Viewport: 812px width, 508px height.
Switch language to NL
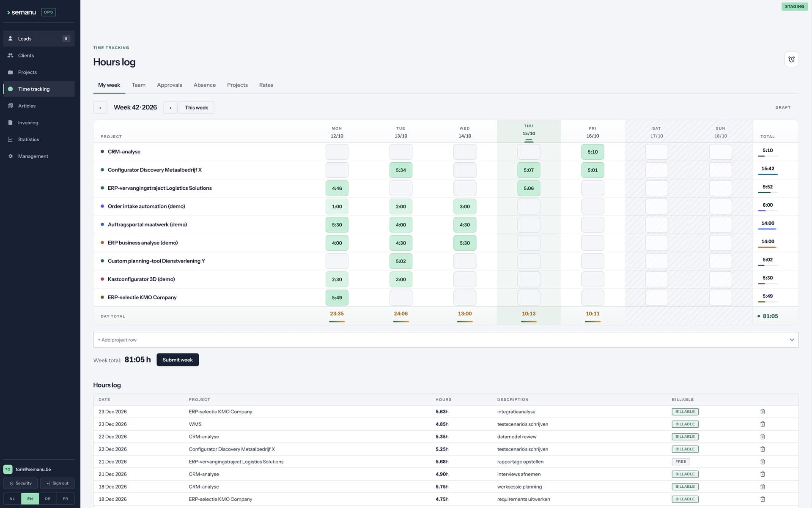click(12, 499)
